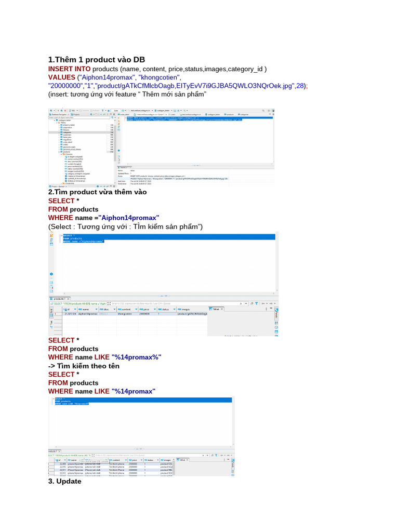Click the query line 'WHERE name LIKE "%14promax%"'
This screenshot has width=399, height=532.
104,357
